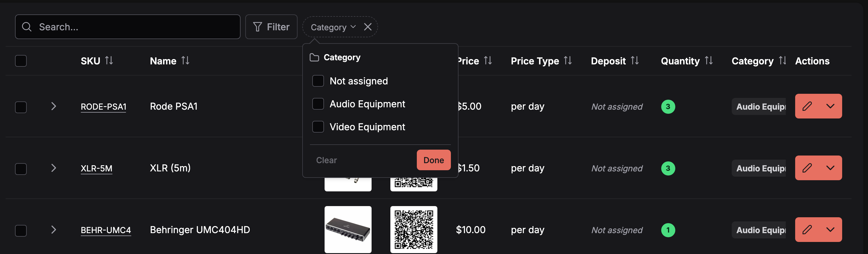The image size is (868, 254).
Task: Open actions dropdown for Rode PSA1
Action: point(830,106)
